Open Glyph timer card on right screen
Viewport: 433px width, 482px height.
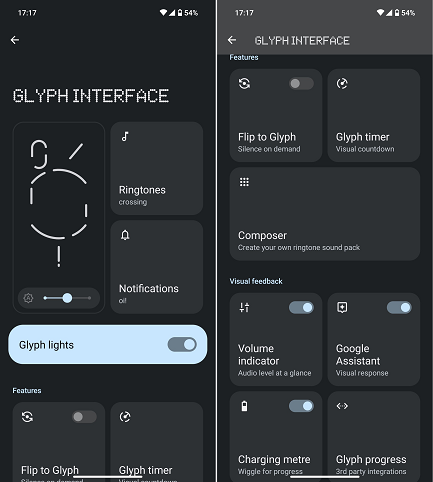[374, 115]
